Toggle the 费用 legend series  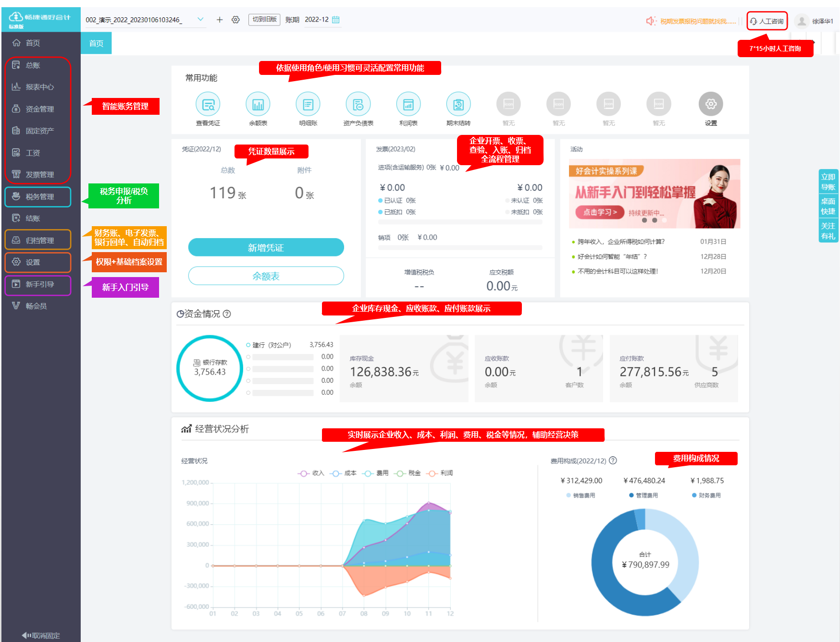(x=376, y=473)
